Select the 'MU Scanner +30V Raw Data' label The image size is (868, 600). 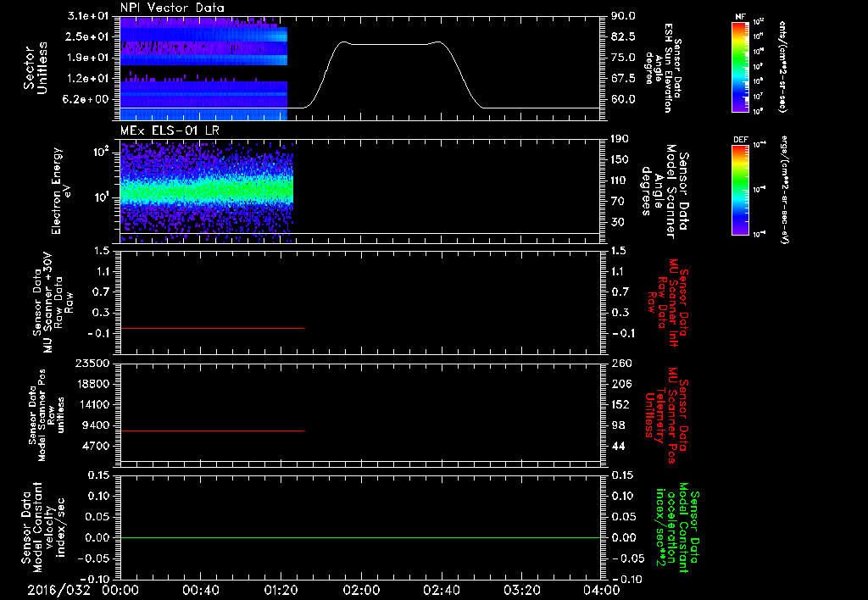pyautogui.click(x=53, y=303)
